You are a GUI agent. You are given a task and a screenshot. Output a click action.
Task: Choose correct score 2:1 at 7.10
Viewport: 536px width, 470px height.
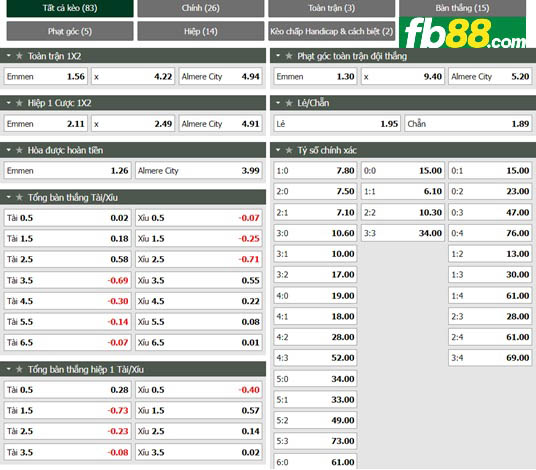[x=315, y=212]
